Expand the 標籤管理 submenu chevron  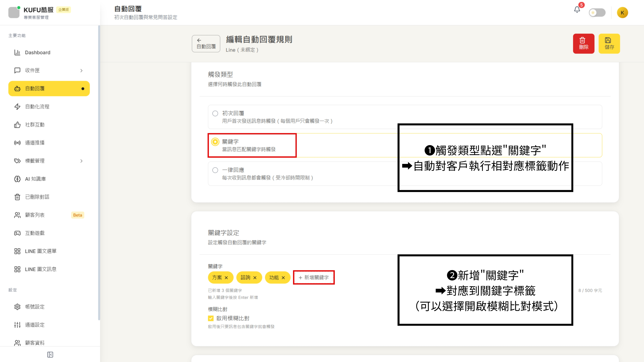click(81, 161)
